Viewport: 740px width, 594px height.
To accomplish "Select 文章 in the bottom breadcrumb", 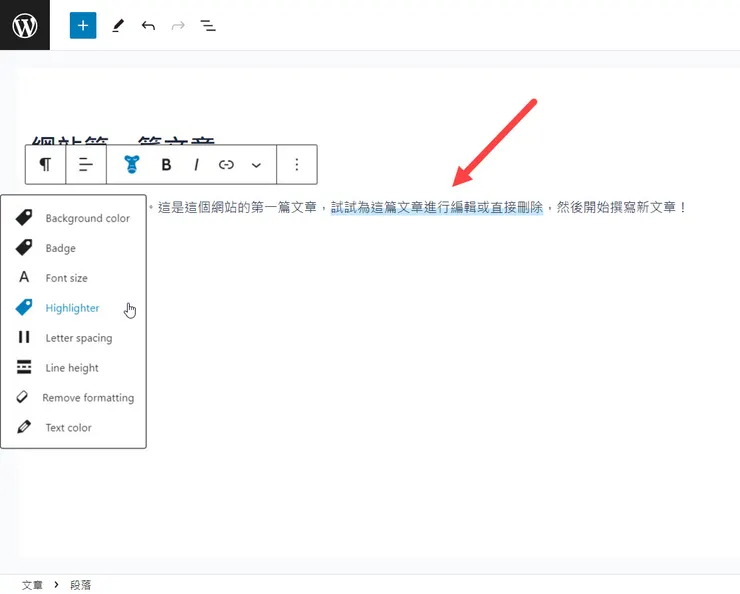I will tap(32, 585).
